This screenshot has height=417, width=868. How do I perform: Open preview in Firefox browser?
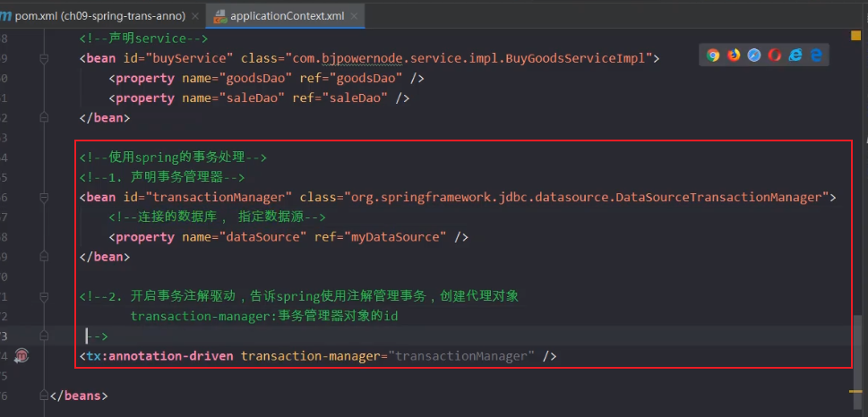point(734,55)
